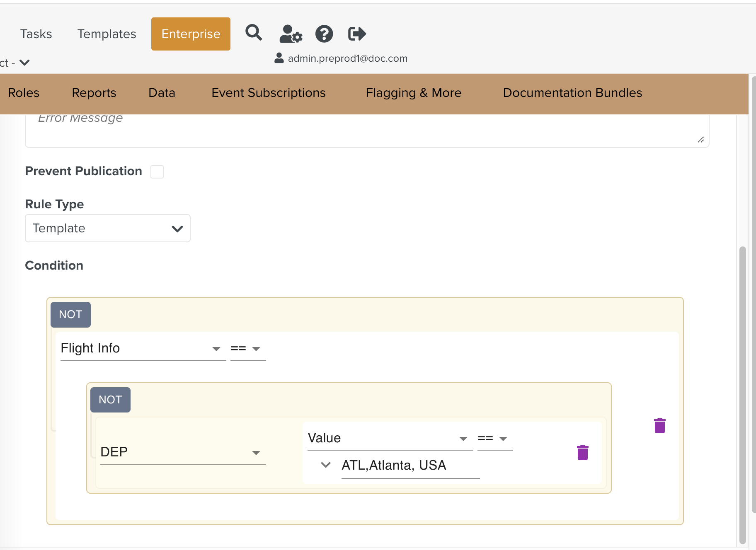
Task: Open the Flagging & More tab
Action: coord(413,93)
